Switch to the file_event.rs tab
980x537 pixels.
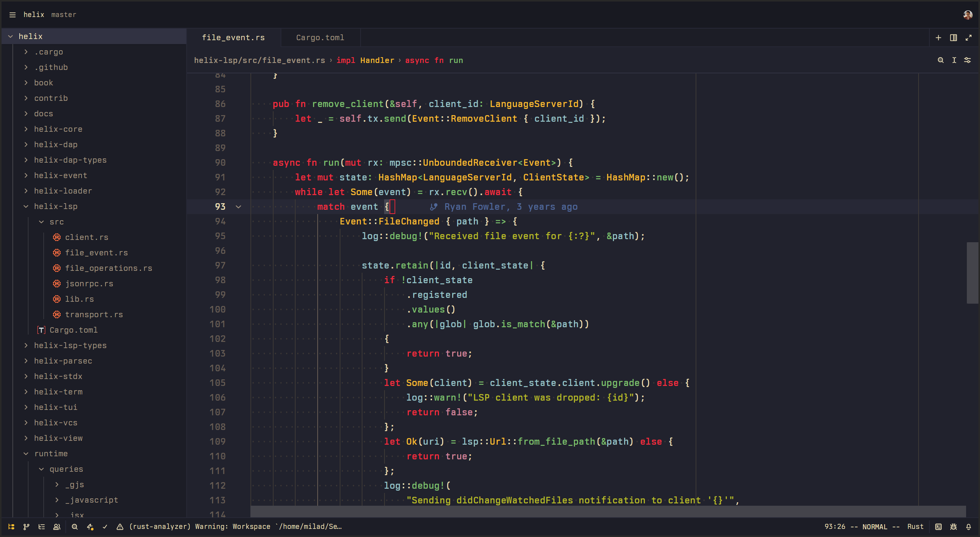[x=233, y=37]
